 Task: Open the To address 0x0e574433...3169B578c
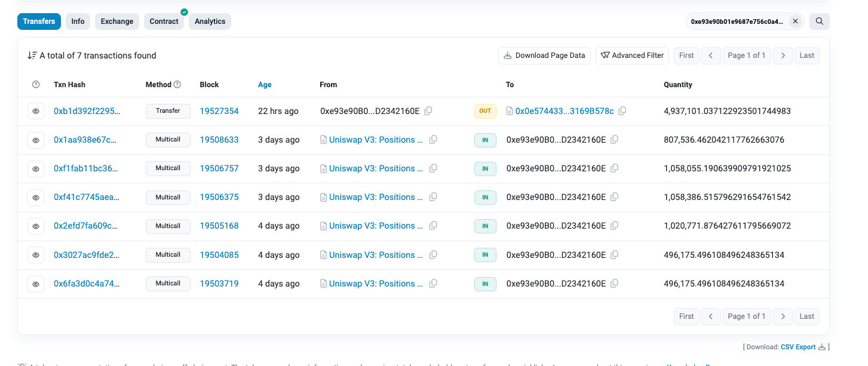(x=565, y=111)
